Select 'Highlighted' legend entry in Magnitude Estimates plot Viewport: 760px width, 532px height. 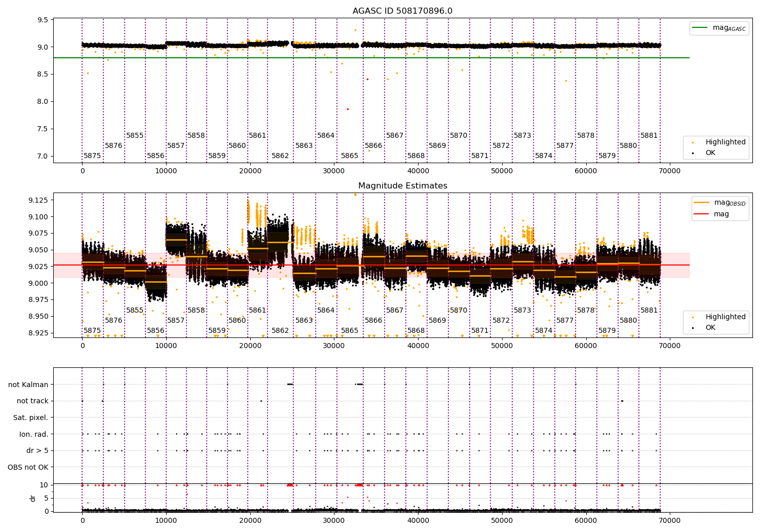coord(726,317)
